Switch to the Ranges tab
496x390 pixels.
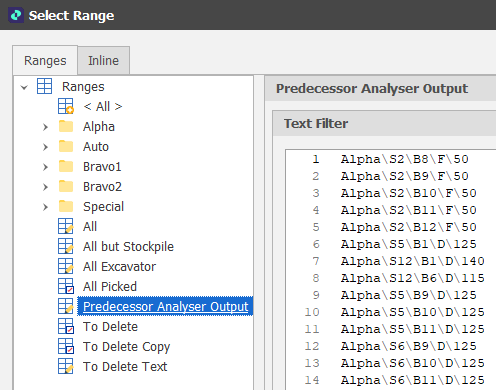[45, 61]
